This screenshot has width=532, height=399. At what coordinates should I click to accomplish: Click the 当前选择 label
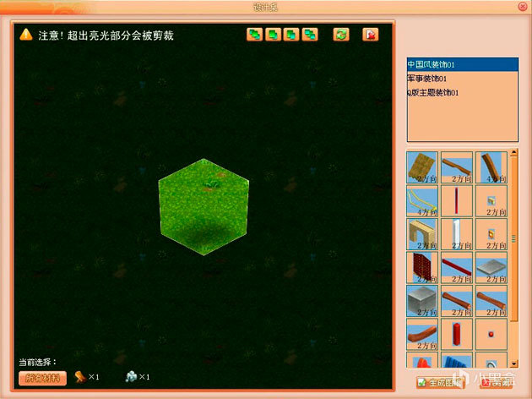coord(38,362)
